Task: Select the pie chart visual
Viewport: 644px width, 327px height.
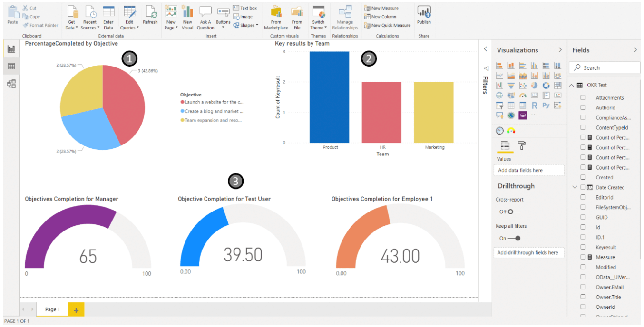Action: [x=534, y=86]
